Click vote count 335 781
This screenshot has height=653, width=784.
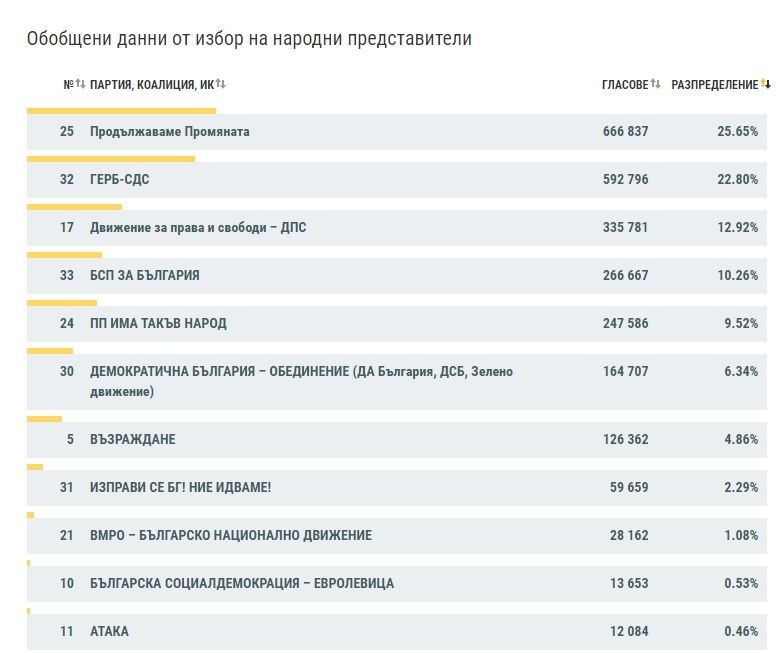626,228
